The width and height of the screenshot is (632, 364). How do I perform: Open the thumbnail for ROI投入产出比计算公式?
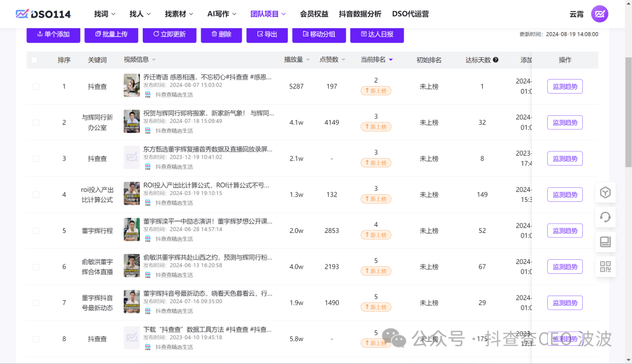132,193
